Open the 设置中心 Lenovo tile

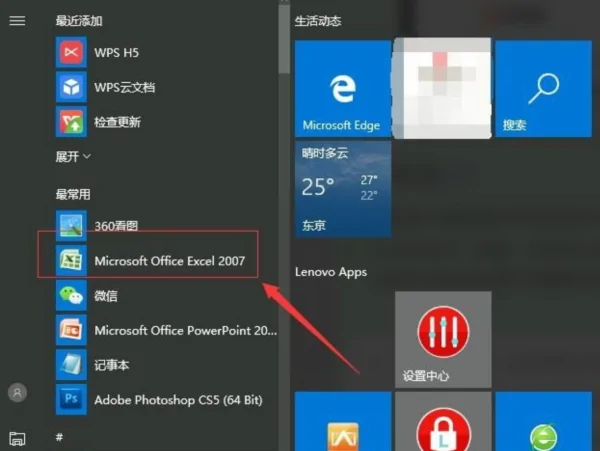tap(443, 340)
